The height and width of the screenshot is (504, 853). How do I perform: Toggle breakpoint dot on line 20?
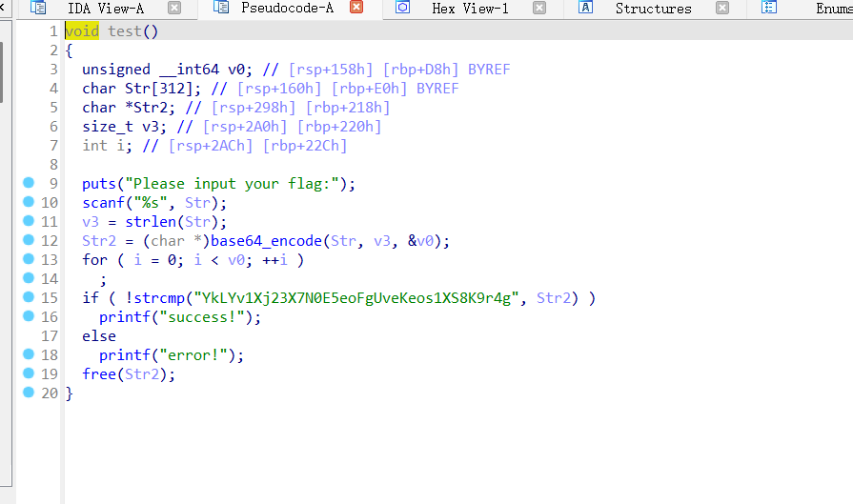(x=29, y=392)
